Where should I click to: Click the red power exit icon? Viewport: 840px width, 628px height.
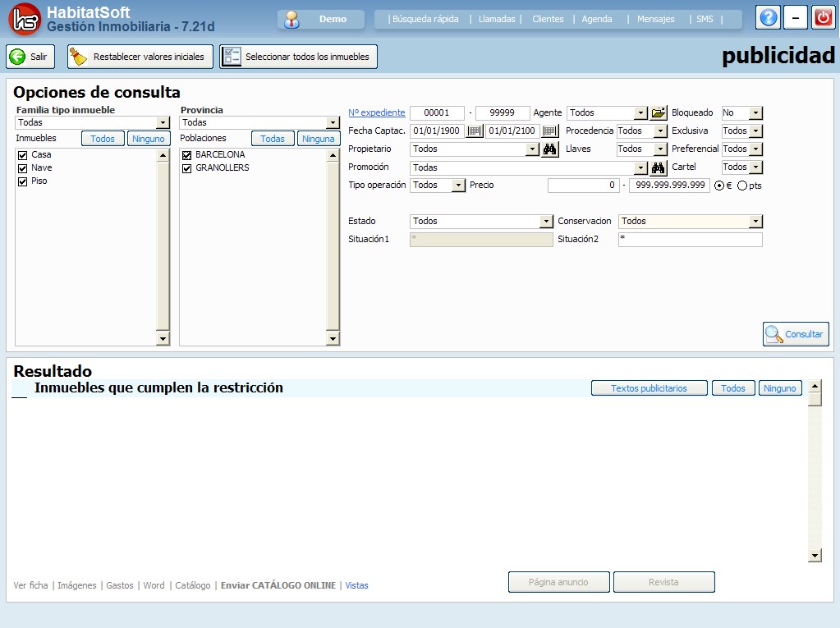[x=823, y=18]
